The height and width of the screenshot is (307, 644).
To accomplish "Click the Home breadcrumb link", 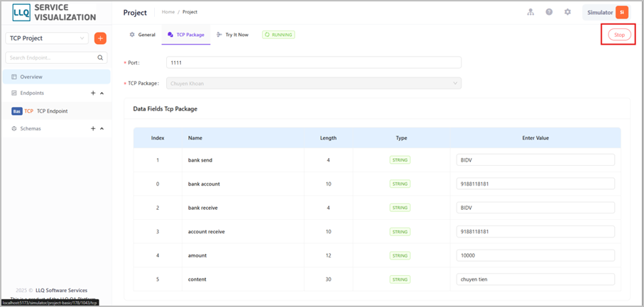I will (168, 12).
